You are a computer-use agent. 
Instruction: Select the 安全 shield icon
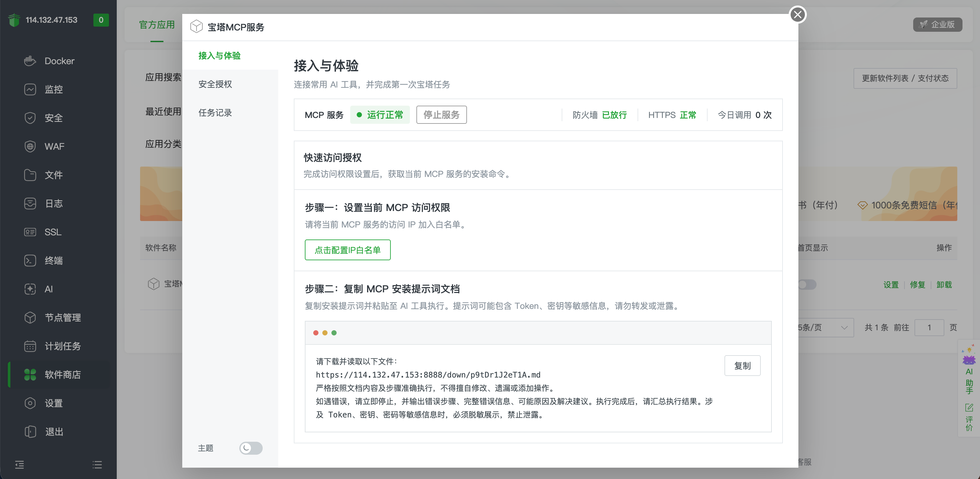[x=30, y=118]
